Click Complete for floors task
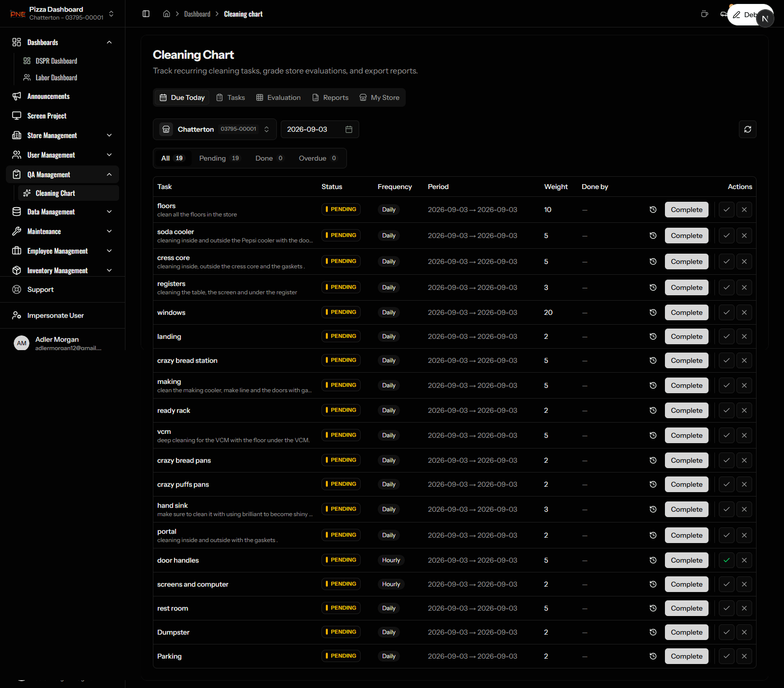 [686, 210]
